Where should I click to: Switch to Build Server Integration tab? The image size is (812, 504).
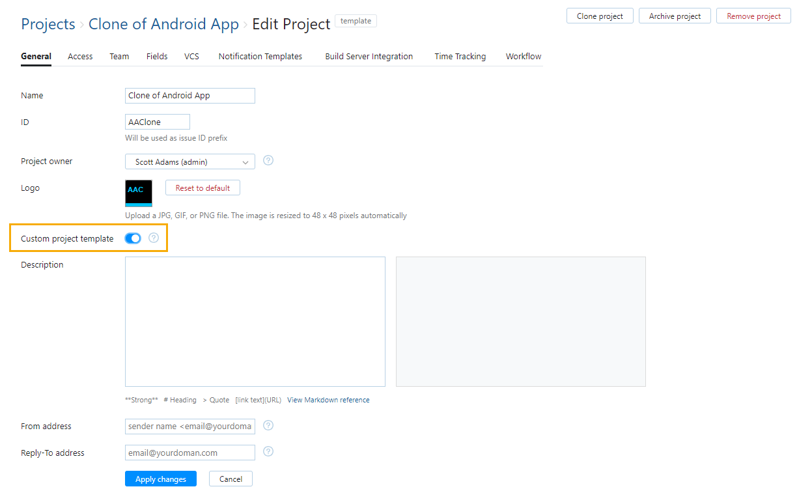369,56
